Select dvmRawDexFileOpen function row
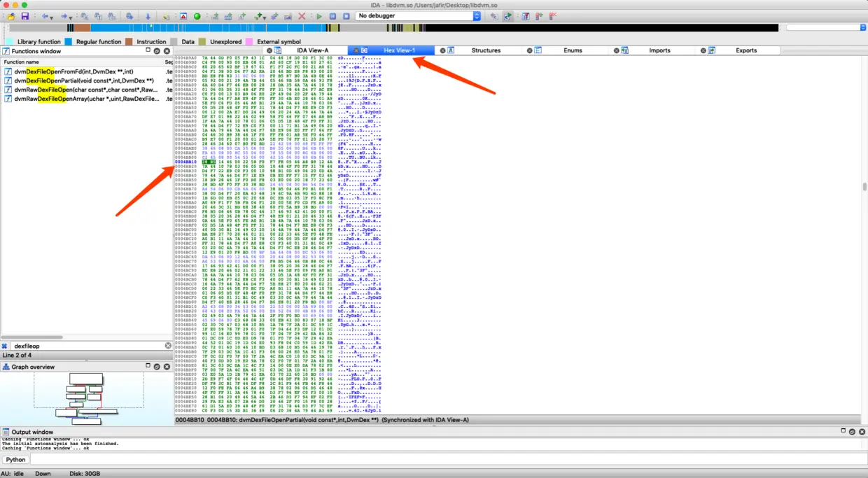The width and height of the screenshot is (868, 478). pyautogui.click(x=87, y=90)
